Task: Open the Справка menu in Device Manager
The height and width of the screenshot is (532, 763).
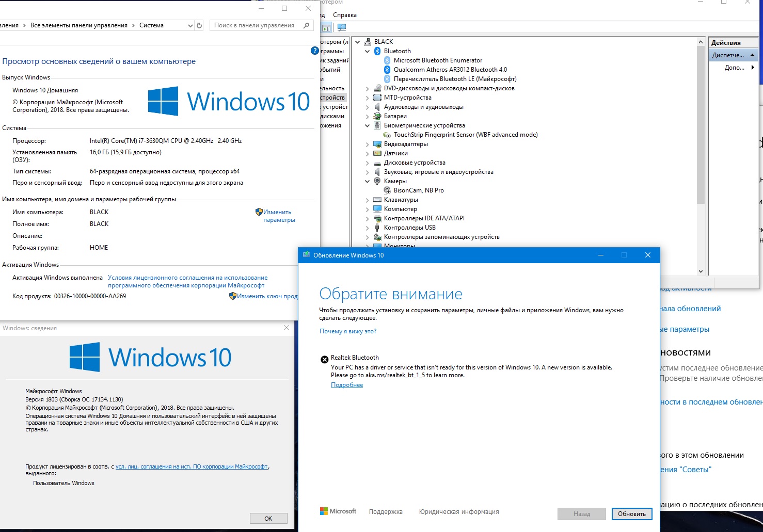Action: [345, 15]
